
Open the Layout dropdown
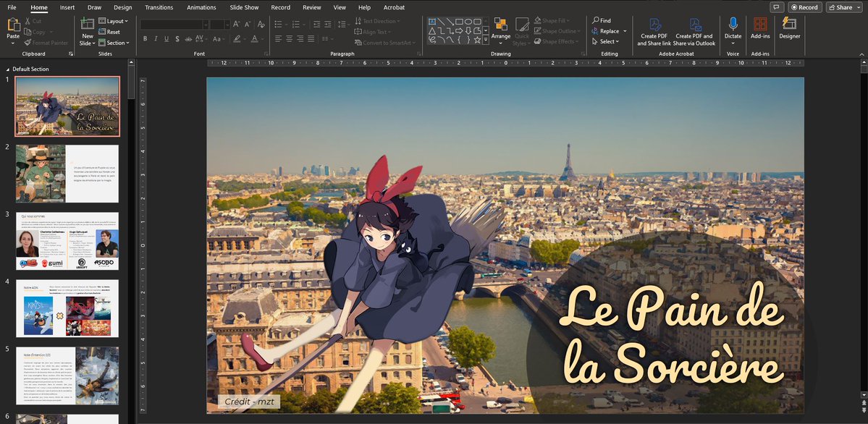pyautogui.click(x=114, y=20)
